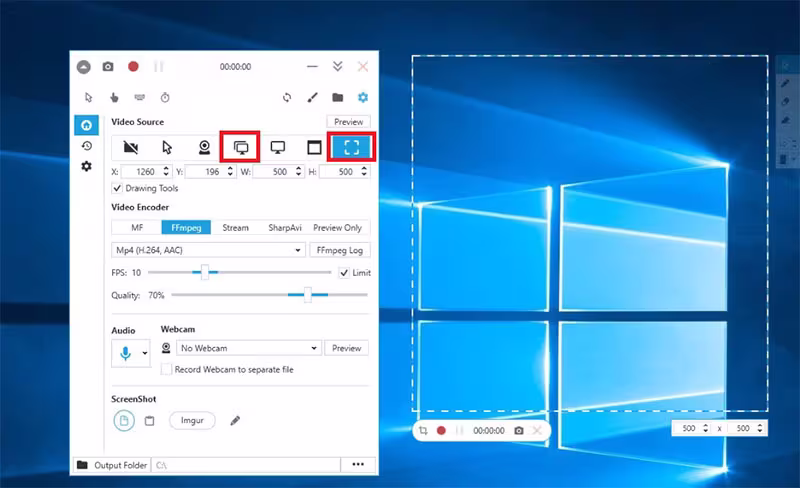This screenshot has height=488, width=800.
Task: Toggle screenshot save to disk icon
Action: [x=123, y=421]
